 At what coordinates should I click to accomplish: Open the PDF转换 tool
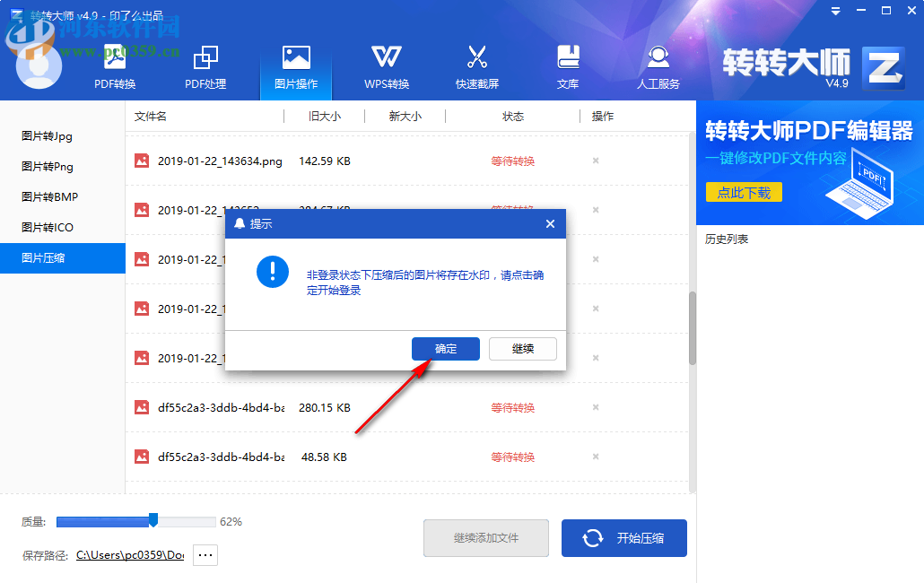(116, 65)
